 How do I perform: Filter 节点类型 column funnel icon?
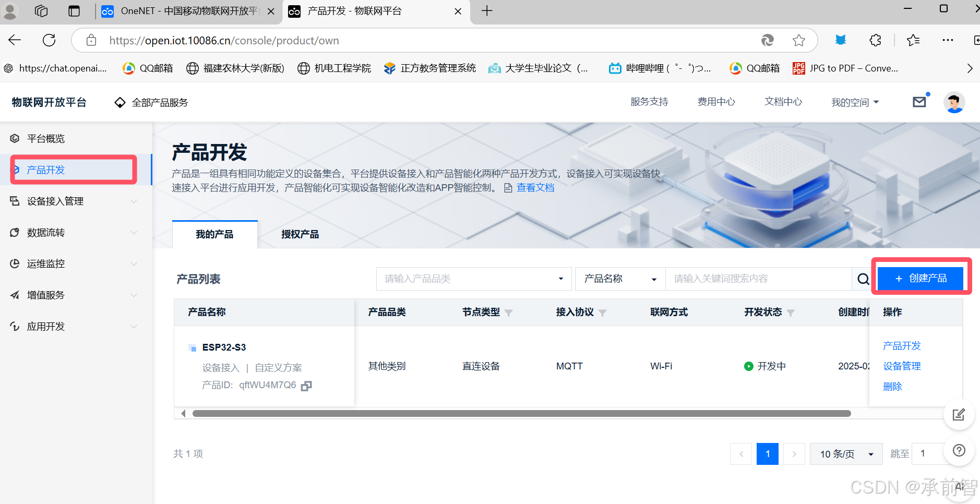(508, 313)
